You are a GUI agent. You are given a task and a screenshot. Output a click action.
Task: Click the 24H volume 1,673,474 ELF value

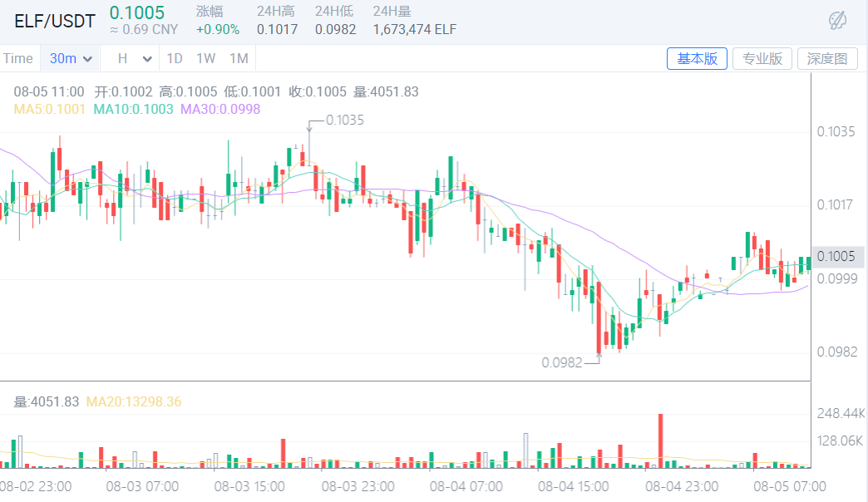tap(415, 27)
